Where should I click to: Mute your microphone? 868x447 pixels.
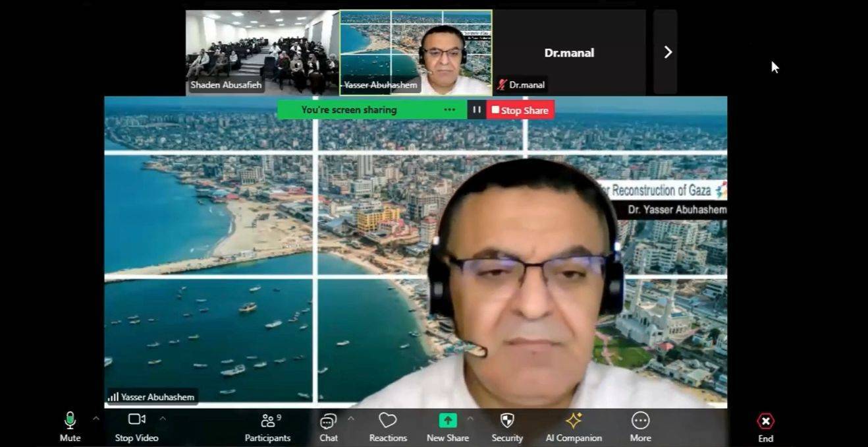[x=70, y=421]
